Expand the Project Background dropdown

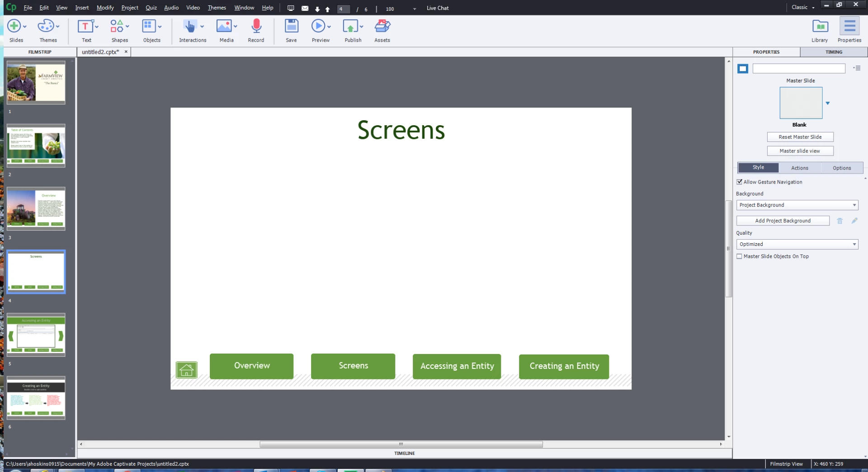(x=797, y=205)
